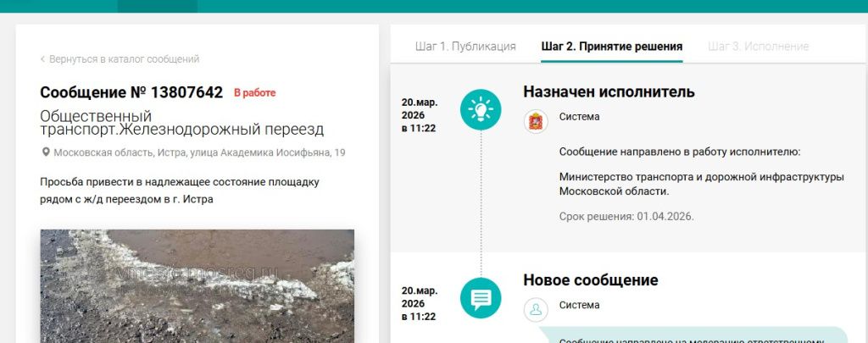Click the 'Срок решения: 01.04.2026' line
Viewport: 868px width, 343px height.
(x=626, y=217)
